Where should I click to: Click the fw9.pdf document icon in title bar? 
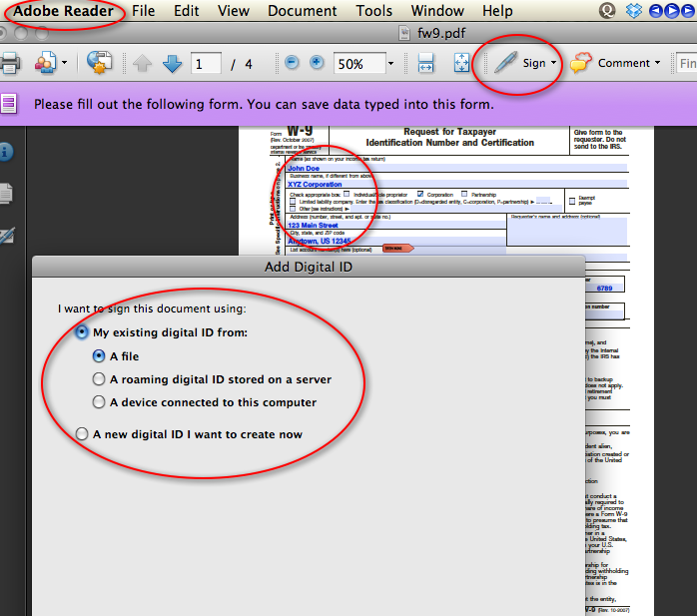(x=404, y=33)
